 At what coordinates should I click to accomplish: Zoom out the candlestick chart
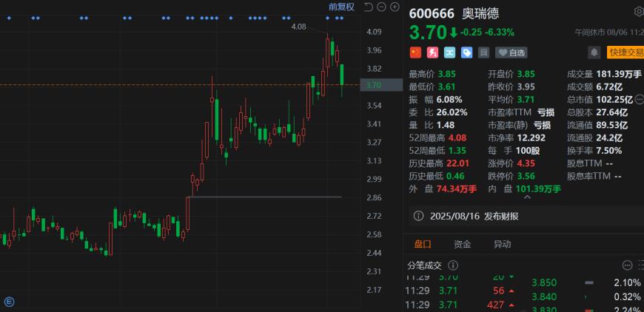pyautogui.click(x=380, y=7)
